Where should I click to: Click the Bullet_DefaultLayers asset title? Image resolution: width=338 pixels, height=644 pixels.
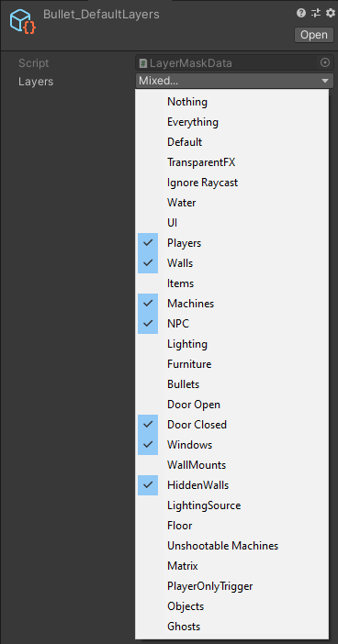(x=101, y=15)
